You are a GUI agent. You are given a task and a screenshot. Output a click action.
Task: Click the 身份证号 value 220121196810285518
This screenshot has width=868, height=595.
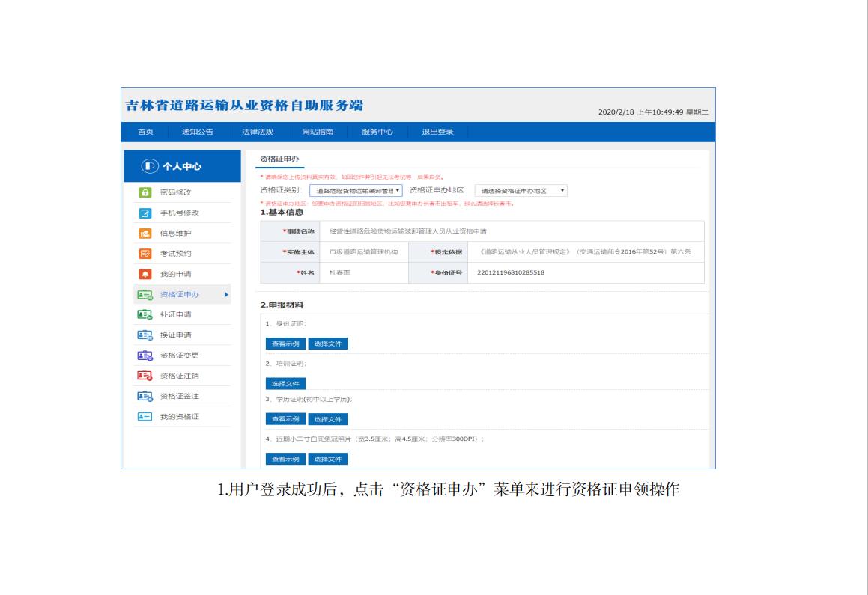(511, 272)
